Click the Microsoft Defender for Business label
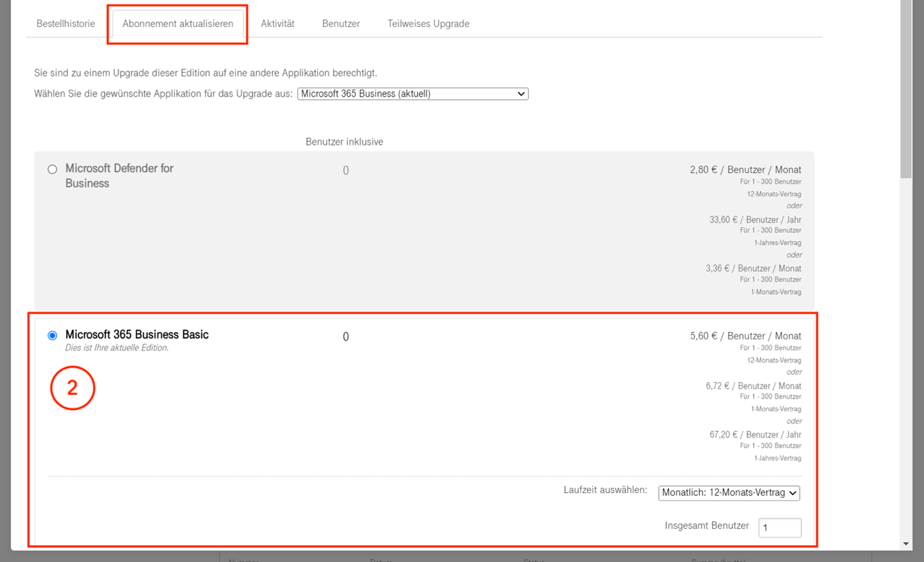 [x=119, y=176]
